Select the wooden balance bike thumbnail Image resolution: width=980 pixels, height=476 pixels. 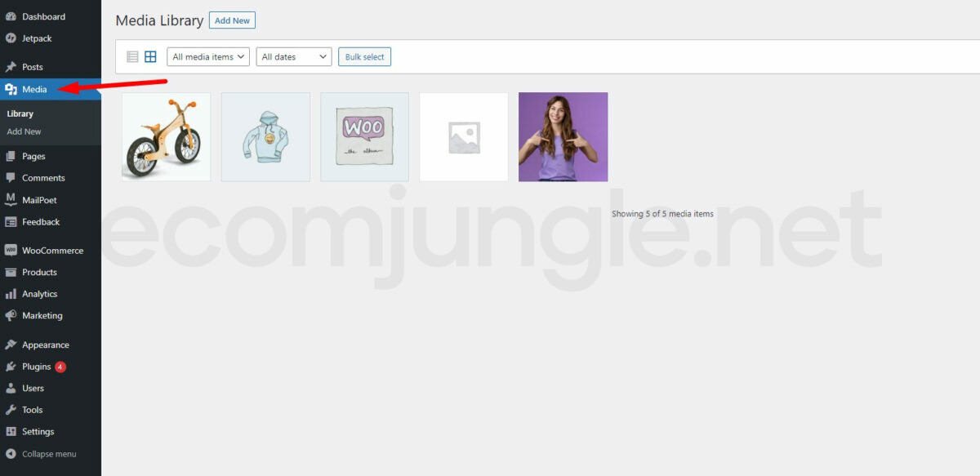[166, 136]
